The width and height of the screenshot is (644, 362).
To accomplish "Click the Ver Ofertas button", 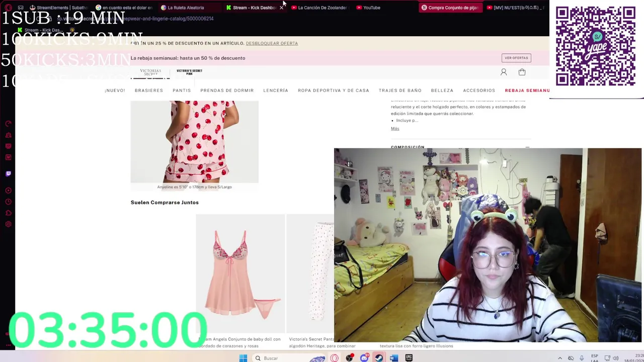I will [516, 58].
